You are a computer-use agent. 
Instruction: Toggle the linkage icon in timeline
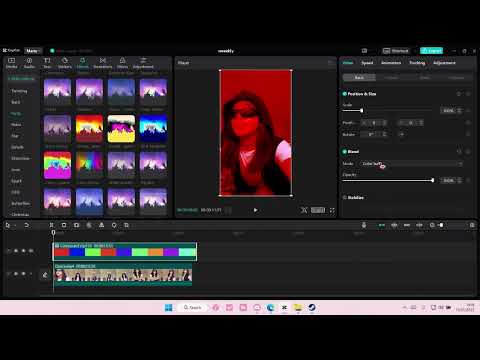click(x=407, y=225)
